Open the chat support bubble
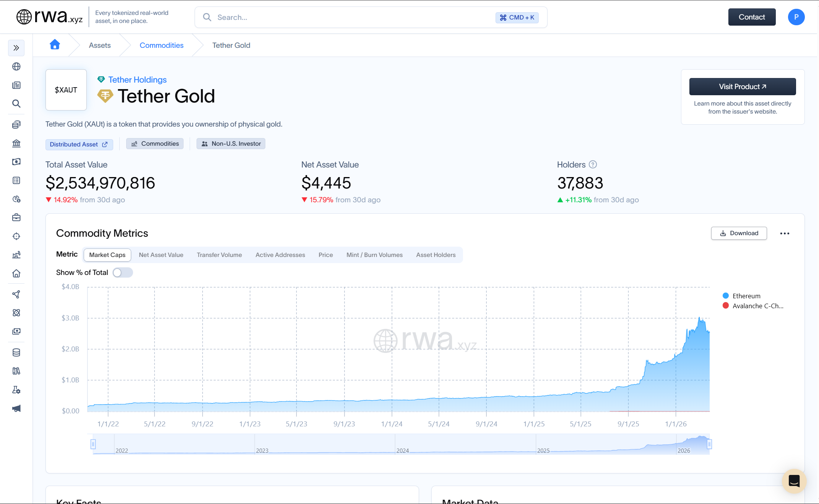 tap(794, 481)
